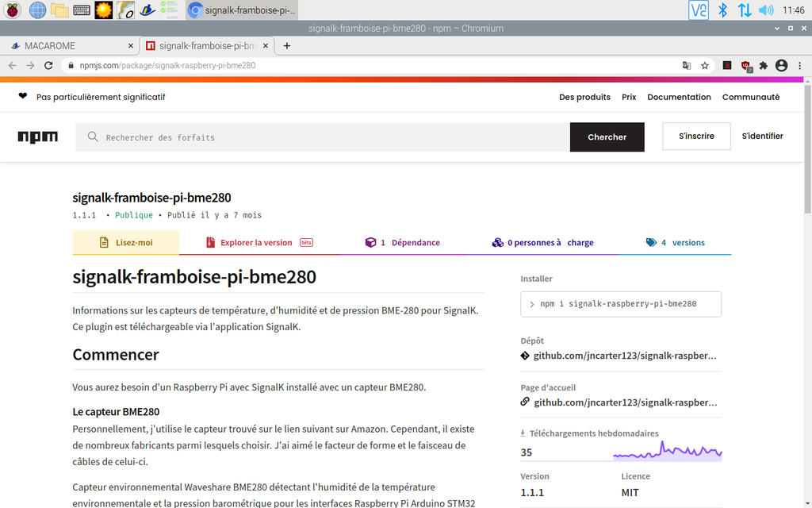
Task: Open the 0 personnes à charge tab
Action: [542, 243]
